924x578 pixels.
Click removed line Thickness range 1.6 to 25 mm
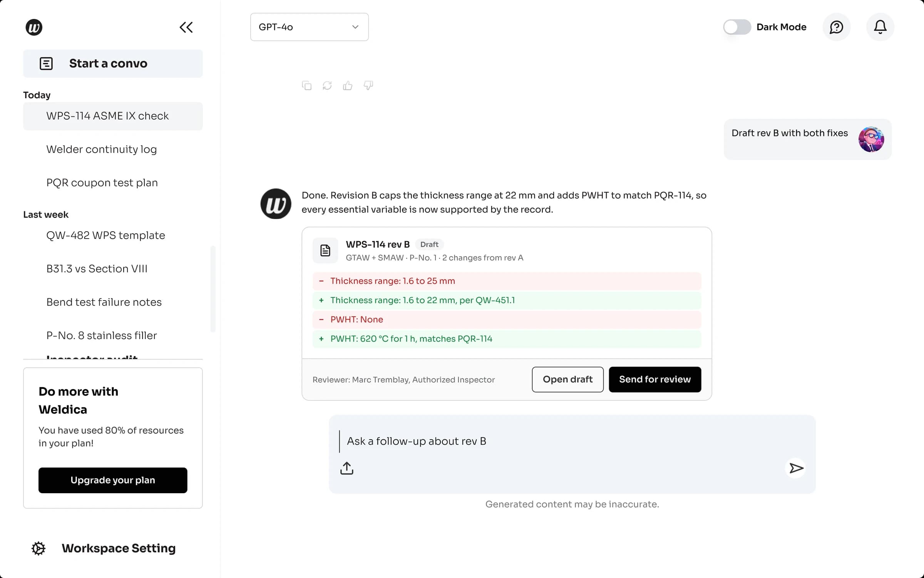coord(507,281)
